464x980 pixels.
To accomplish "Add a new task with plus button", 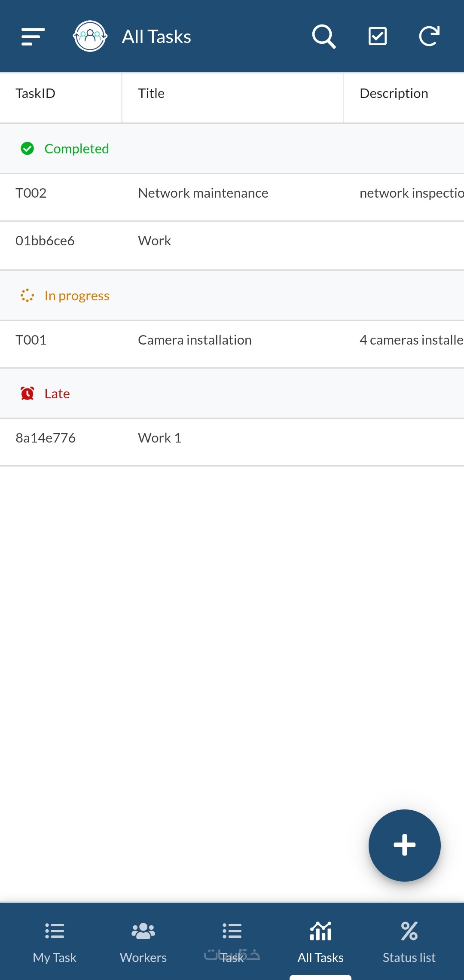I will point(404,845).
